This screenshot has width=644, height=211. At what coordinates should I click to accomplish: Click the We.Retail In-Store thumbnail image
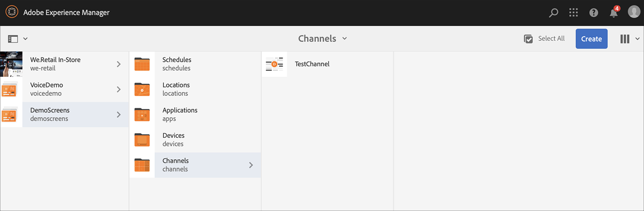(11, 64)
